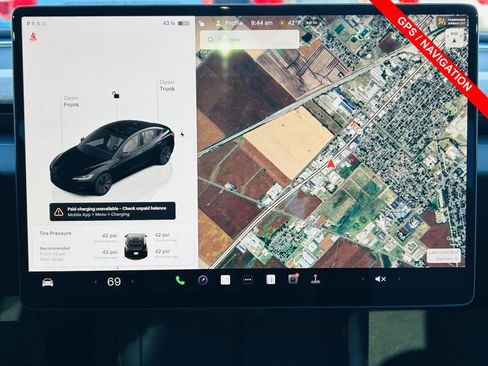Image resolution: width=488 pixels, height=366 pixels.
Task: Increase volume with right arrow
Action: coord(399,279)
